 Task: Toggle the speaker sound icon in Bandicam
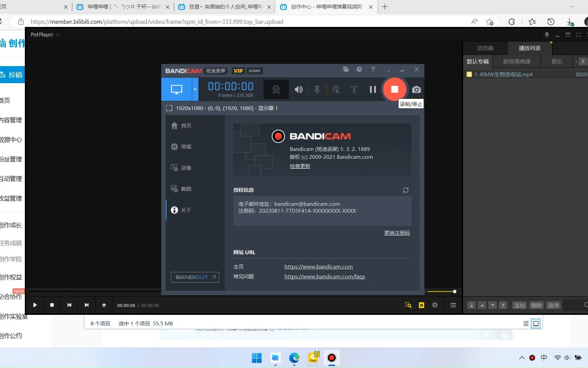click(x=298, y=90)
